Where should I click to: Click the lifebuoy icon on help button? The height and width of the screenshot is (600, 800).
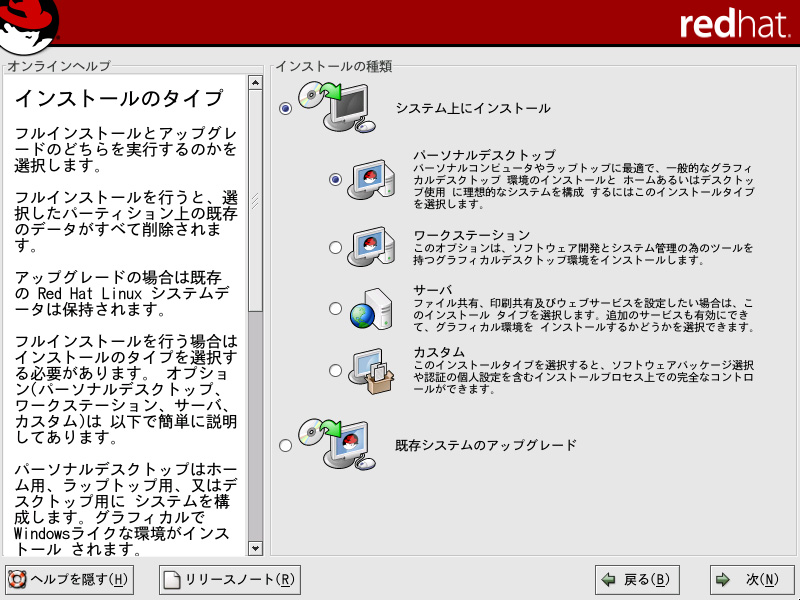coord(17,580)
